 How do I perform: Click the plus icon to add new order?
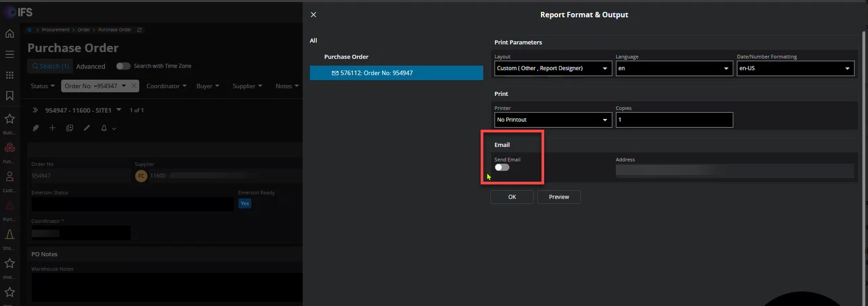(x=53, y=128)
